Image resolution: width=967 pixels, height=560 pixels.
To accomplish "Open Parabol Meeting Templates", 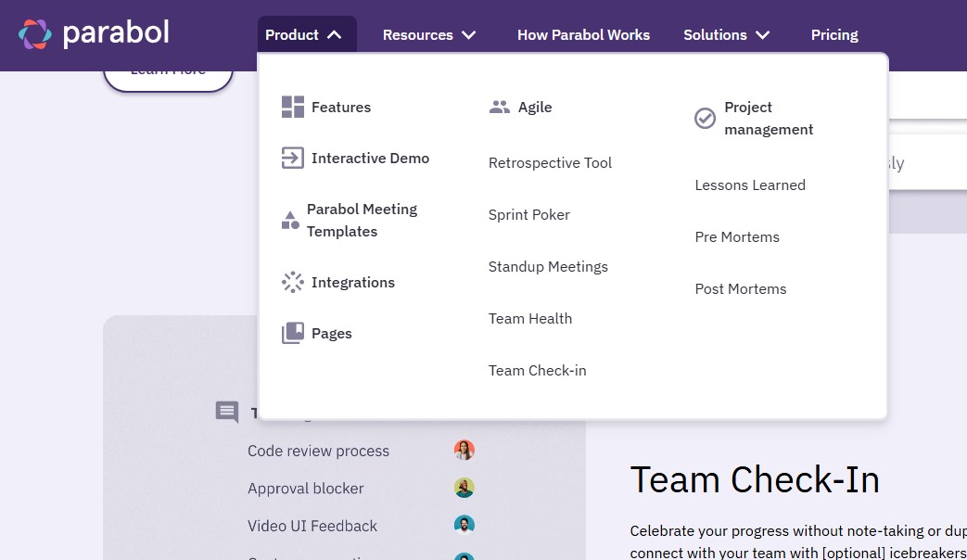I will (x=362, y=220).
